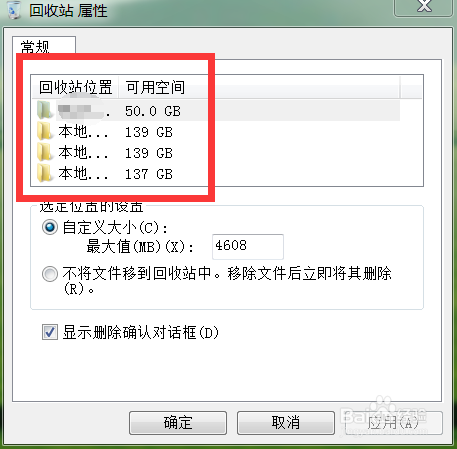Click the 回收站位置 column header
The width and height of the screenshot is (457, 449).
click(75, 87)
